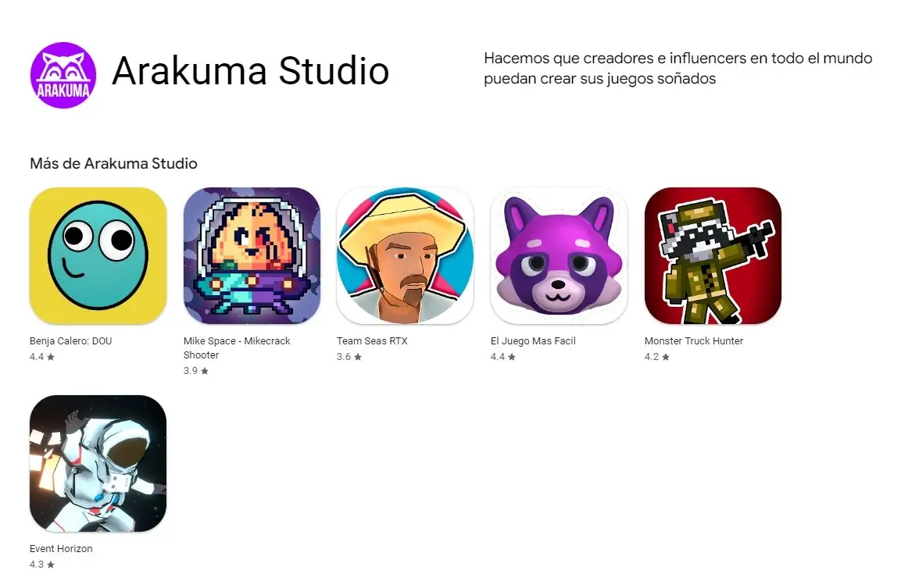Open the Mike Space pixel alien icon
This screenshot has height=588, width=919.
pos(252,256)
